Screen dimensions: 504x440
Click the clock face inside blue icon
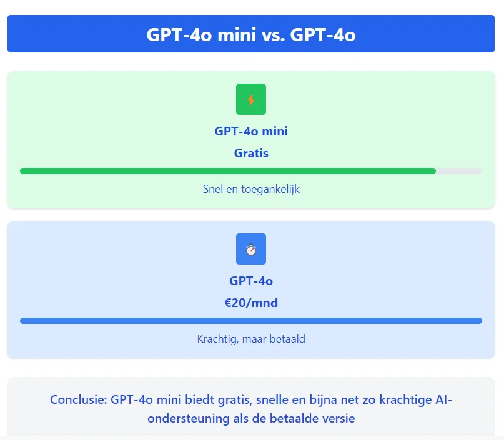(250, 250)
